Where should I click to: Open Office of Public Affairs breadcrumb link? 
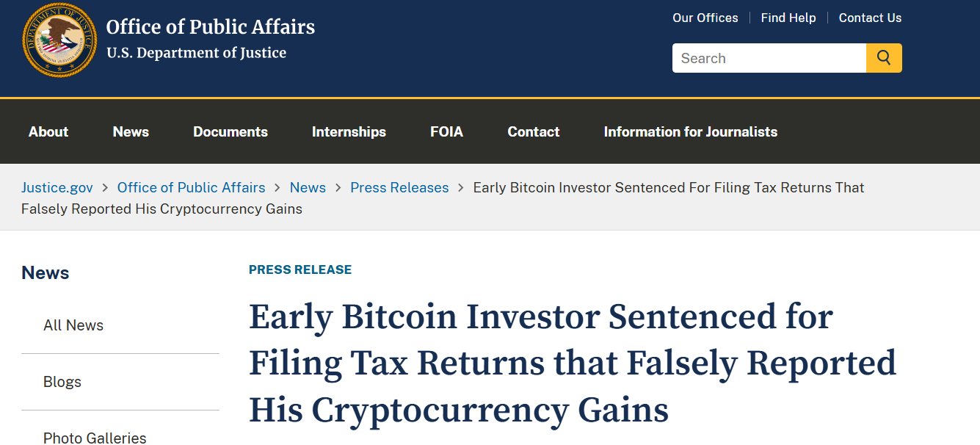pos(192,187)
